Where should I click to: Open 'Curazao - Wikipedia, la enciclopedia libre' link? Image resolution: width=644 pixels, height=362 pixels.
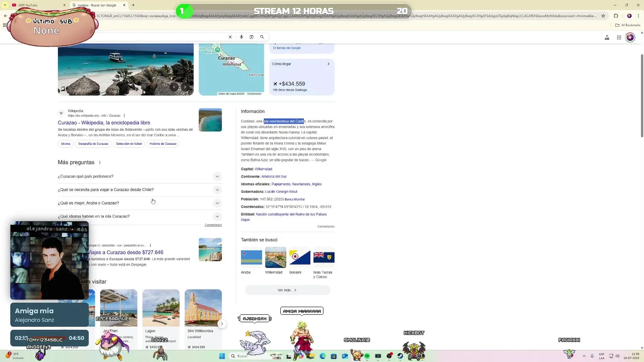pyautogui.click(x=104, y=123)
